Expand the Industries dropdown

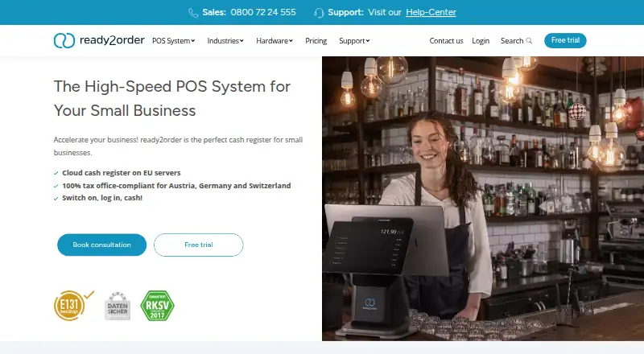point(225,41)
